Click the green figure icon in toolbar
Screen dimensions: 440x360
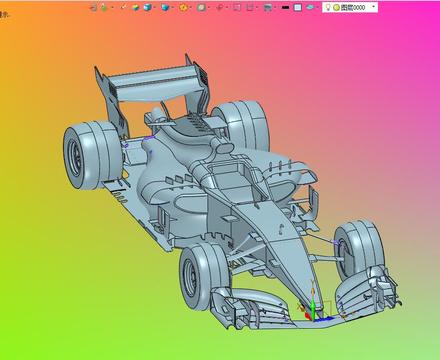(104, 7)
